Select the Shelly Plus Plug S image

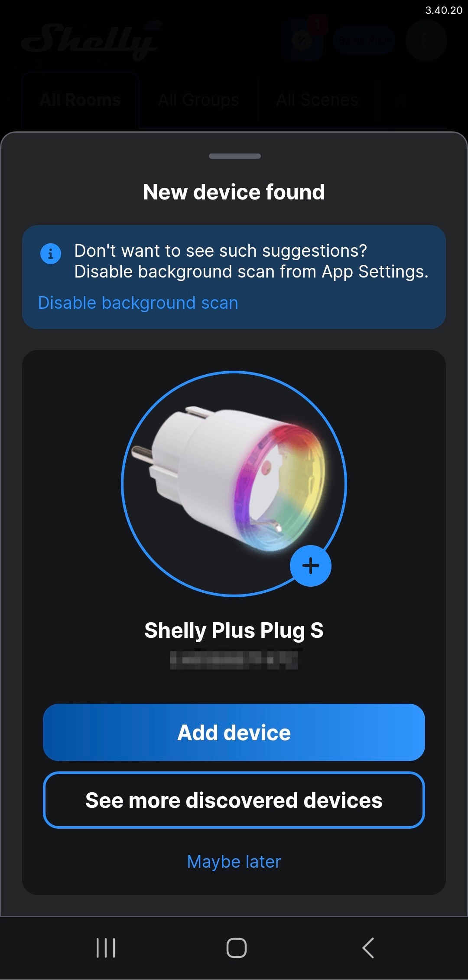(234, 483)
